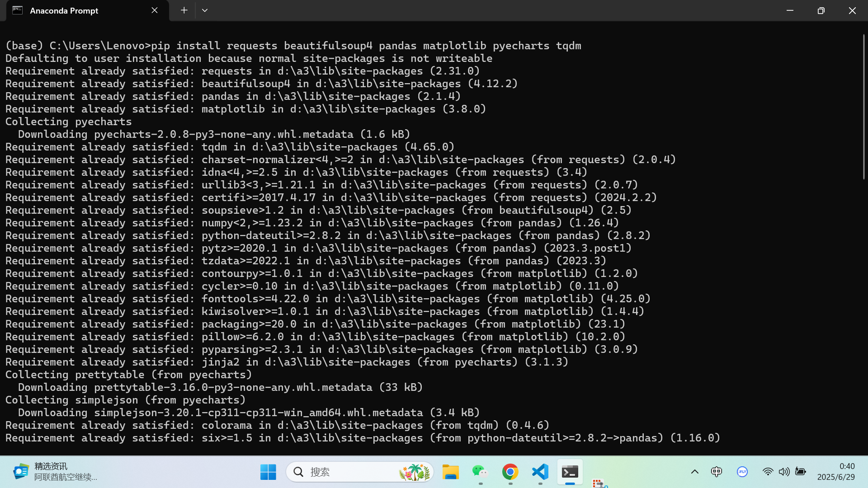The image size is (868, 488).
Task: Launch Google Chrome from the taskbar
Action: (x=510, y=472)
